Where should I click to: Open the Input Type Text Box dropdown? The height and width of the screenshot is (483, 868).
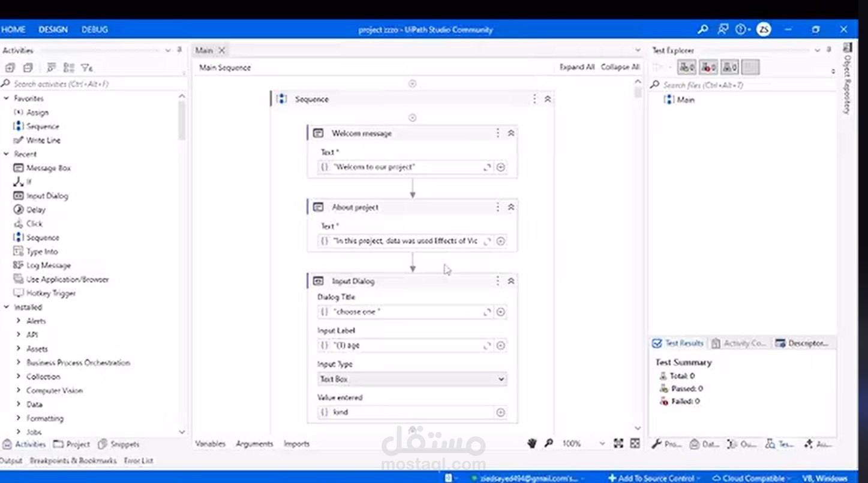pos(412,379)
